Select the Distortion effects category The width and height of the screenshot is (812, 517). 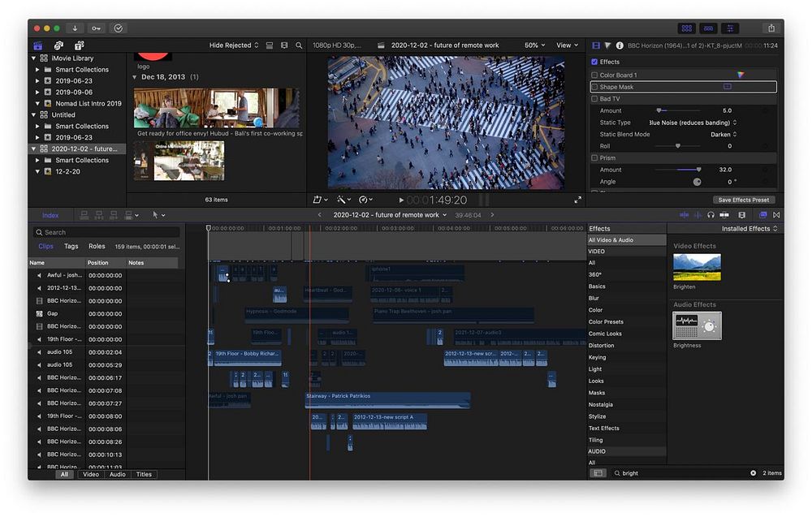pos(602,345)
